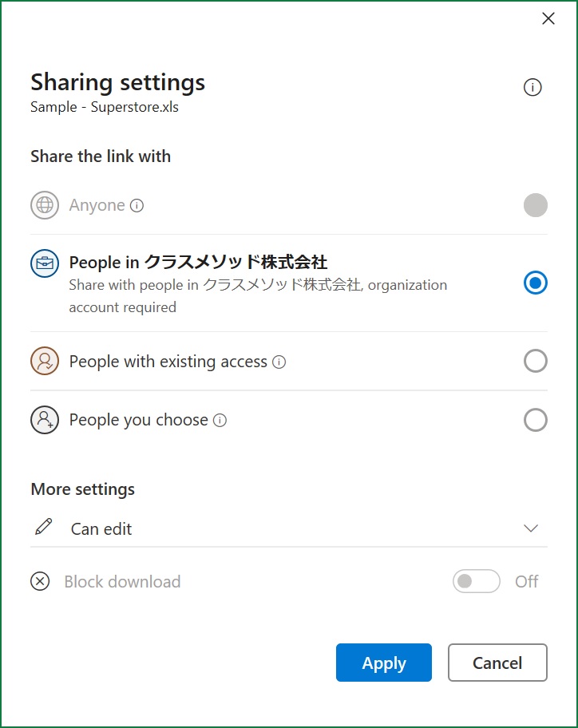Toggle the Block download switch
This screenshot has width=578, height=728.
[477, 581]
